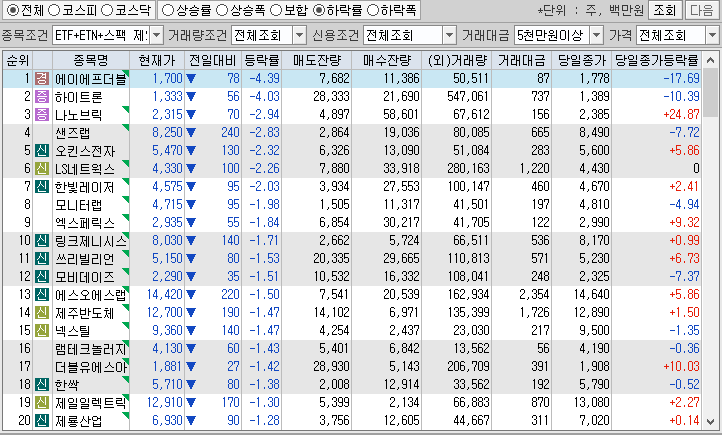
Task: Open the 거래대금 dropdown list
Action: point(596,35)
